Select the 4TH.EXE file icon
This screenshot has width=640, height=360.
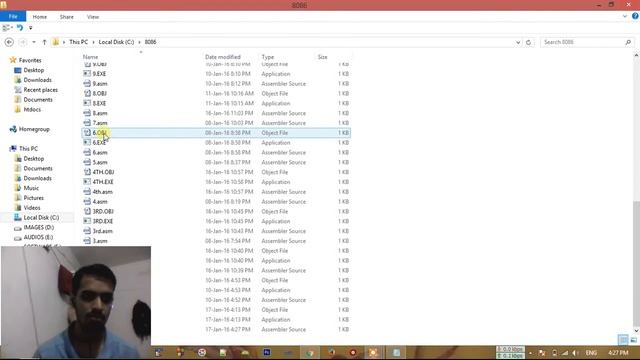(x=87, y=182)
